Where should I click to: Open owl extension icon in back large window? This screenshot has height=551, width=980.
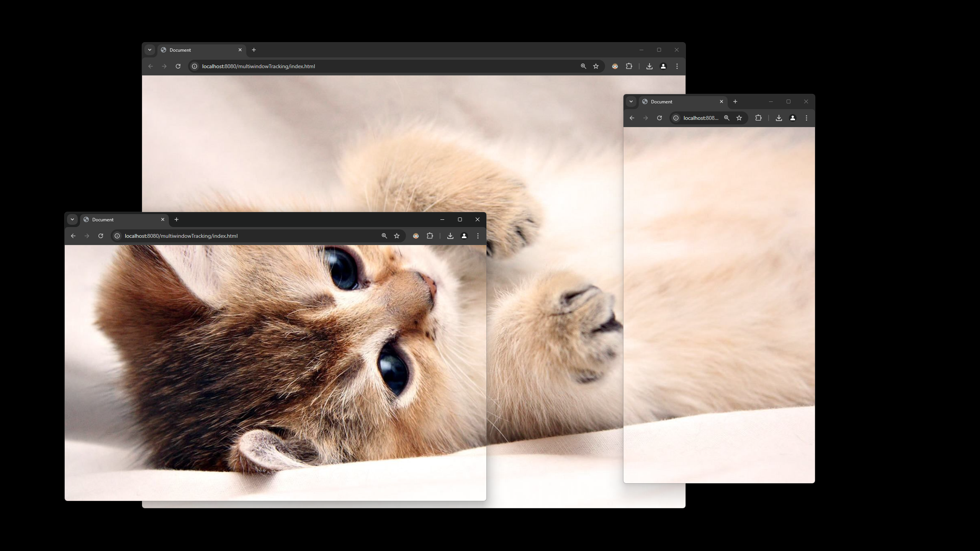[x=615, y=66]
